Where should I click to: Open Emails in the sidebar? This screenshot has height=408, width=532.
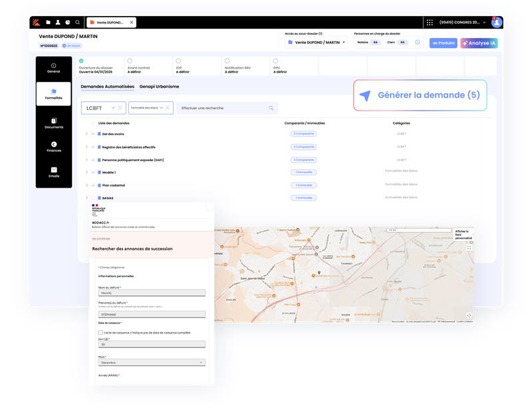pos(54,172)
